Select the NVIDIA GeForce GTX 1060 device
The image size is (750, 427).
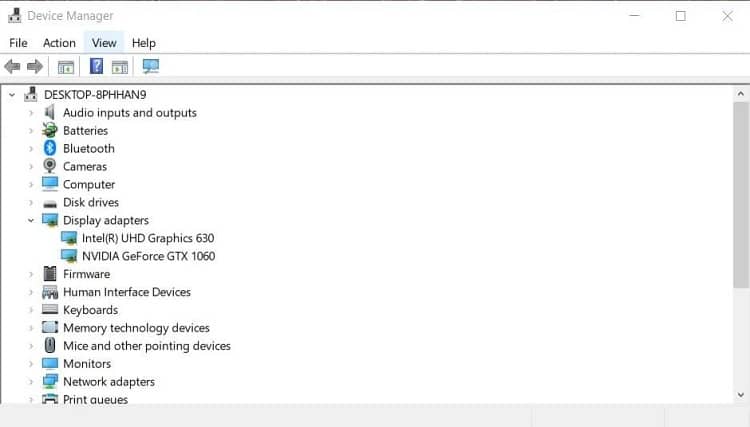(x=148, y=256)
